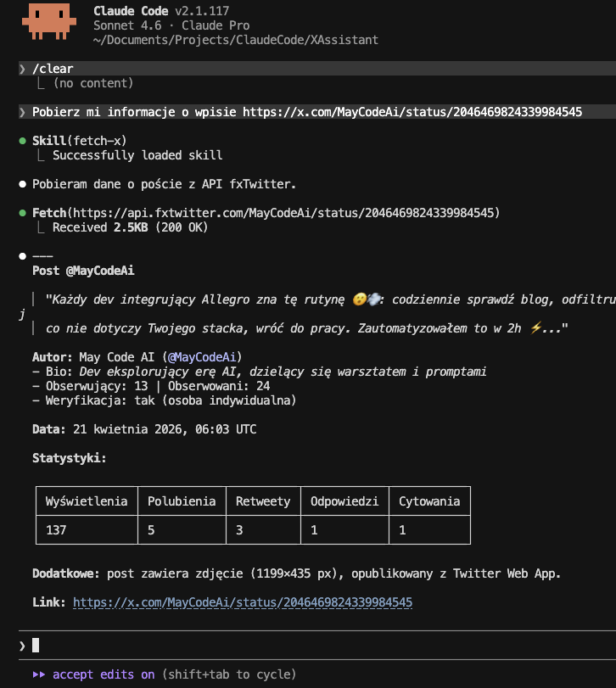Click the project path '~/Documents/Projects/ClaudeCode/XAssistant'
616x688 pixels.
[236, 40]
